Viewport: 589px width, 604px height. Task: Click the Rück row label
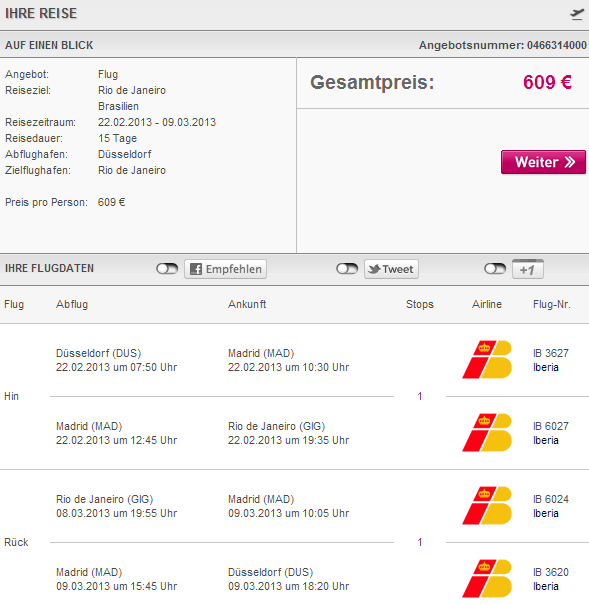(16, 542)
